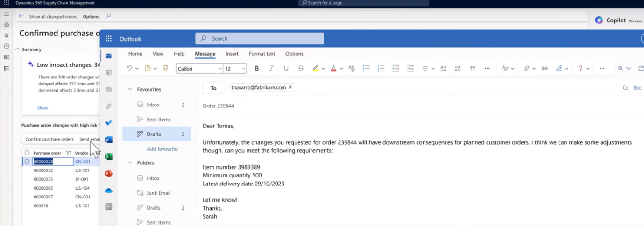Open the paragraph alignment dropdown
Viewport: 644px width, 226px height.
pyautogui.click(x=433, y=69)
